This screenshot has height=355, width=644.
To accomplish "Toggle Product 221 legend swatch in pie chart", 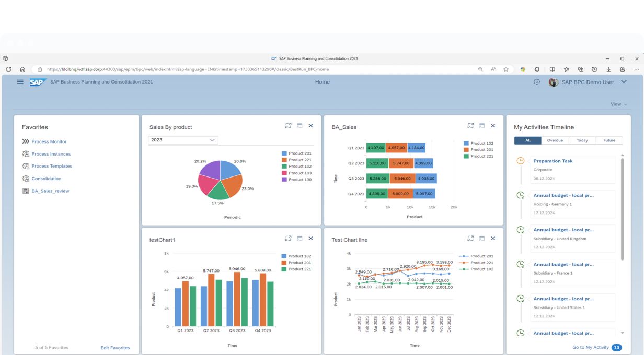I will point(284,160).
